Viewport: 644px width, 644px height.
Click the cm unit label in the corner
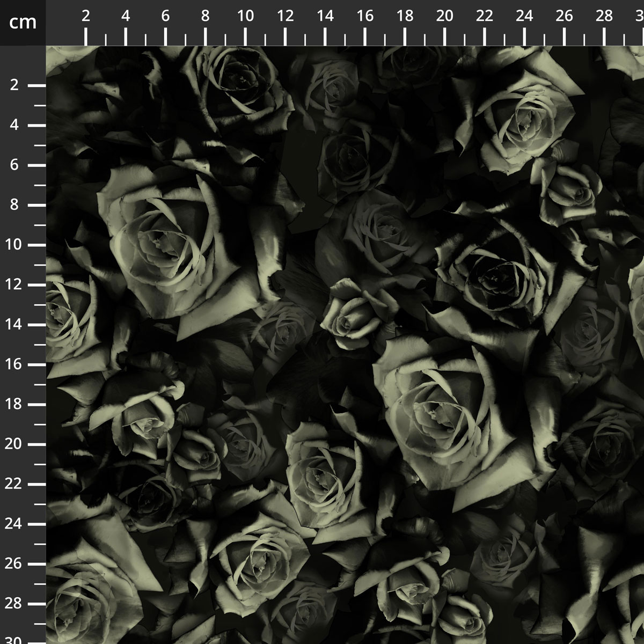23,23
